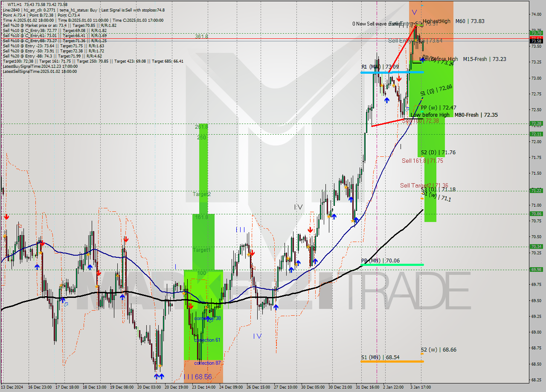
Task: Click the '261.8' Fibonacci level label
Action: tap(202, 127)
